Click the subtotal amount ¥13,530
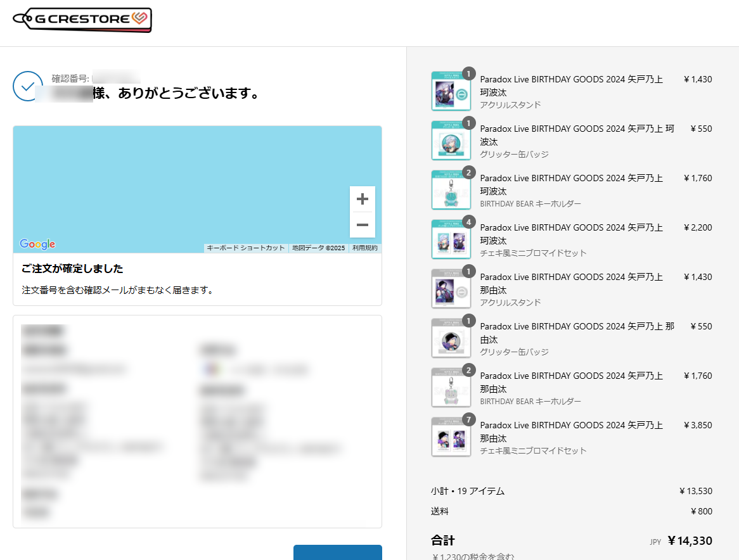The height and width of the screenshot is (560, 739). 696,491
